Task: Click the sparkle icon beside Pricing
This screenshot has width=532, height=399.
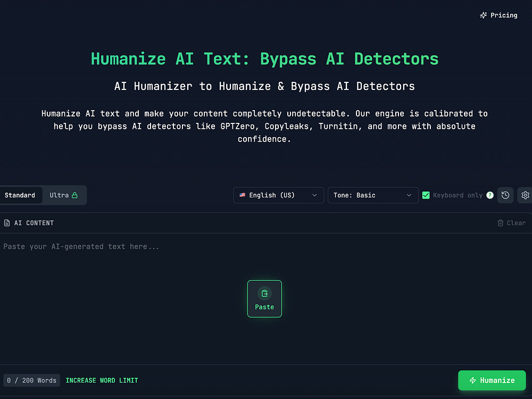Action: pyautogui.click(x=484, y=15)
